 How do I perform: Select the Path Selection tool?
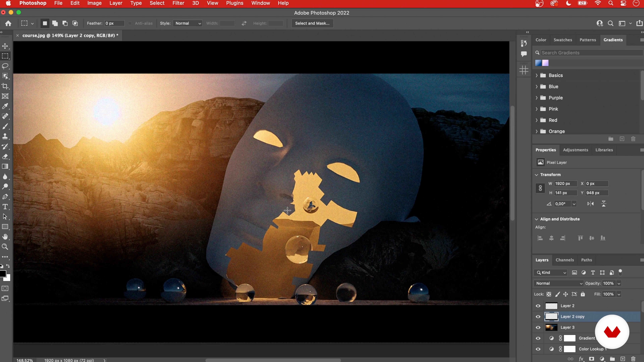point(5,217)
